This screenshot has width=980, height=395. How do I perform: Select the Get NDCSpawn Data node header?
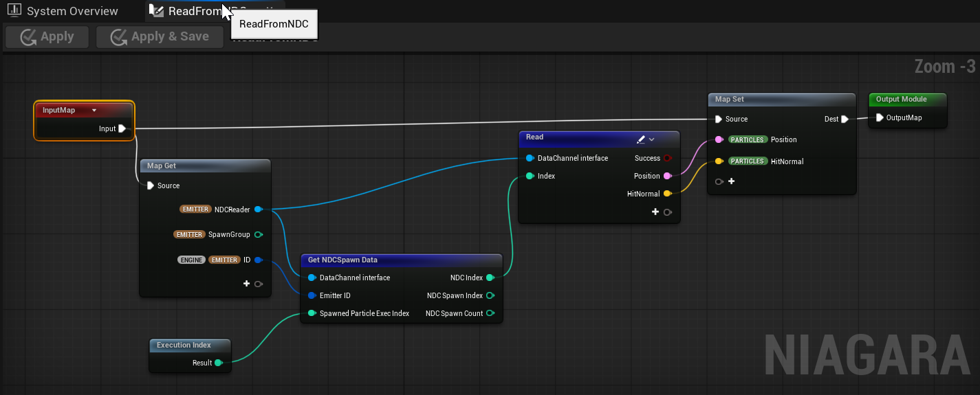pyautogui.click(x=402, y=260)
